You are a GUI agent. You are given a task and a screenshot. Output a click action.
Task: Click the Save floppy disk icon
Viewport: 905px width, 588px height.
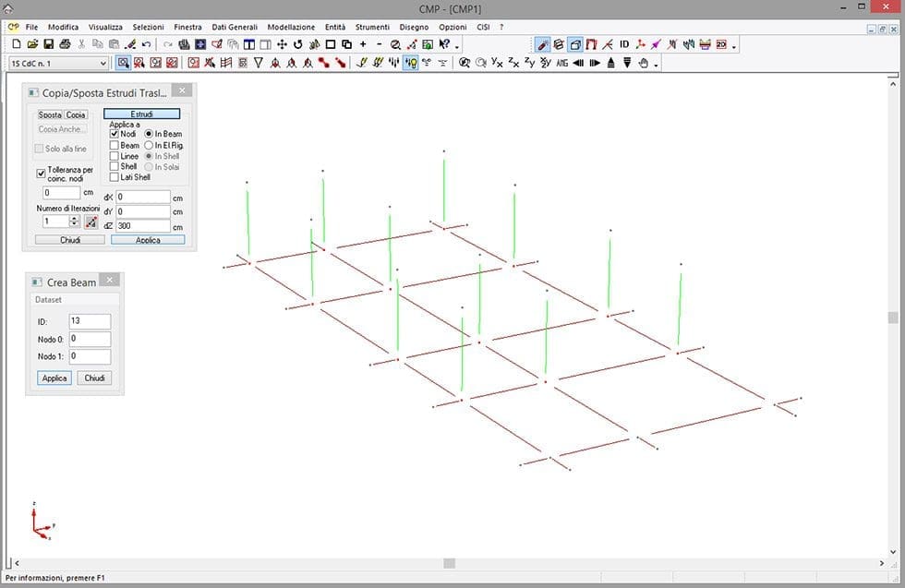point(49,44)
